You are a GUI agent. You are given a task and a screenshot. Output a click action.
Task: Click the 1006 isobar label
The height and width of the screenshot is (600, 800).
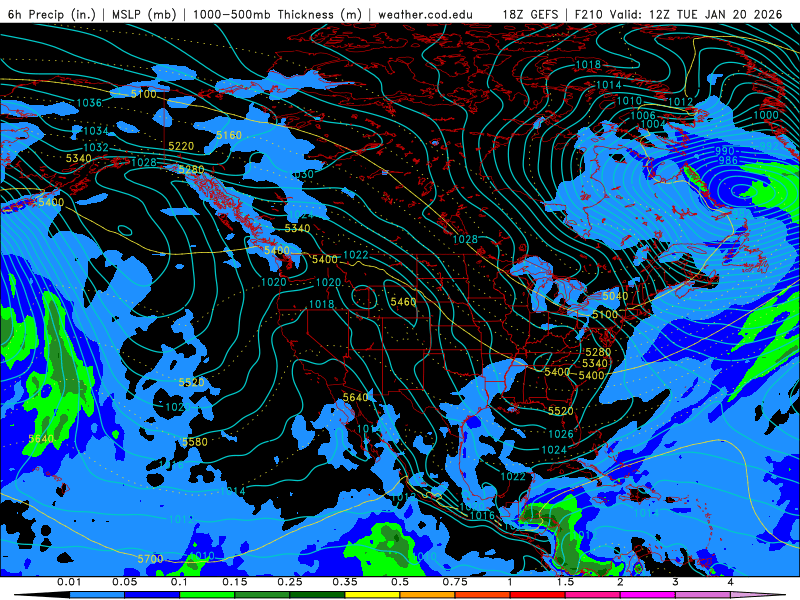click(x=643, y=115)
